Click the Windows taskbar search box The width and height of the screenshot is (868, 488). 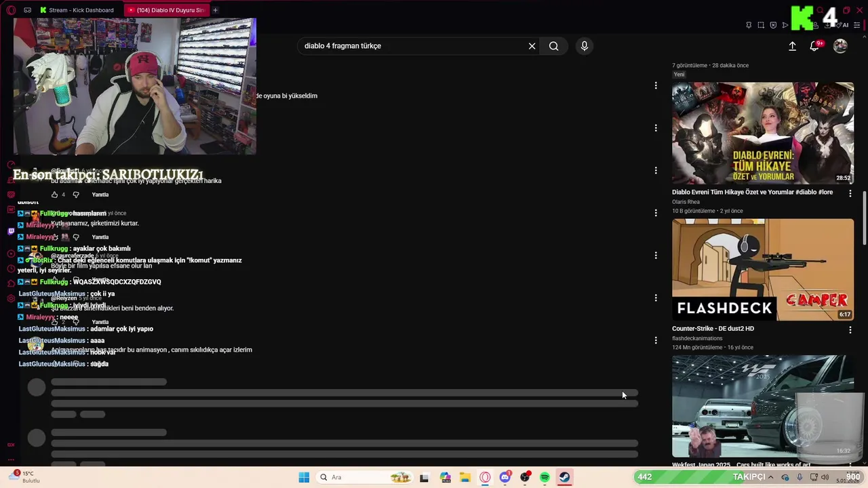pyautogui.click(x=366, y=477)
